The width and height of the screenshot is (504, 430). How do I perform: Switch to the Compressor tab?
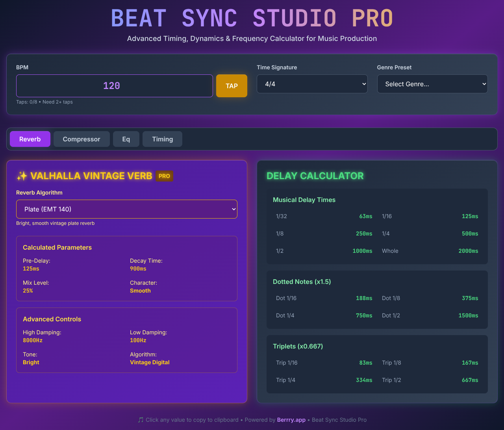82,139
